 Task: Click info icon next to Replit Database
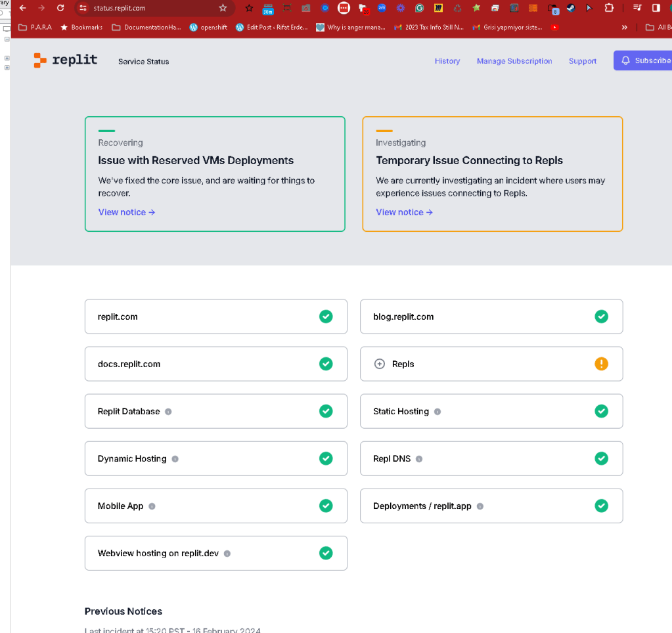pos(168,412)
